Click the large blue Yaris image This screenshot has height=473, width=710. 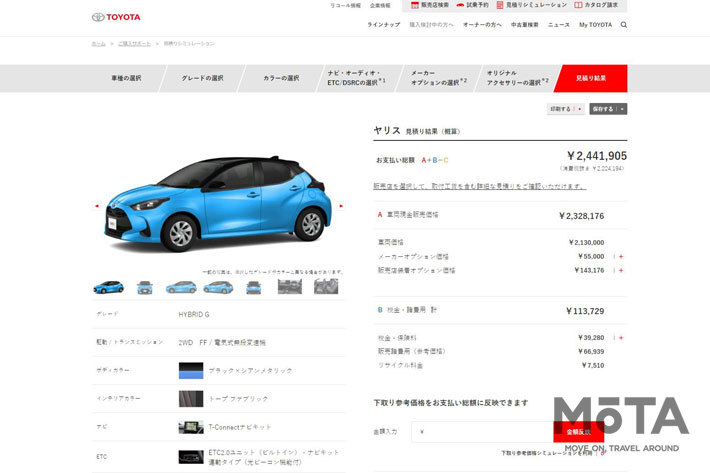pos(218,204)
